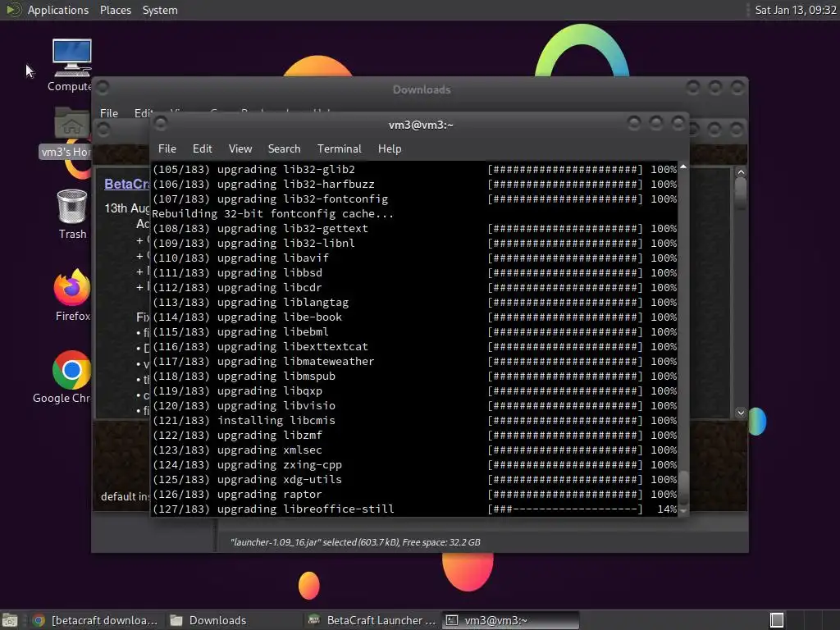This screenshot has width=840, height=630.
Task: Open the Terminal menu in terminal window
Action: tap(339, 149)
